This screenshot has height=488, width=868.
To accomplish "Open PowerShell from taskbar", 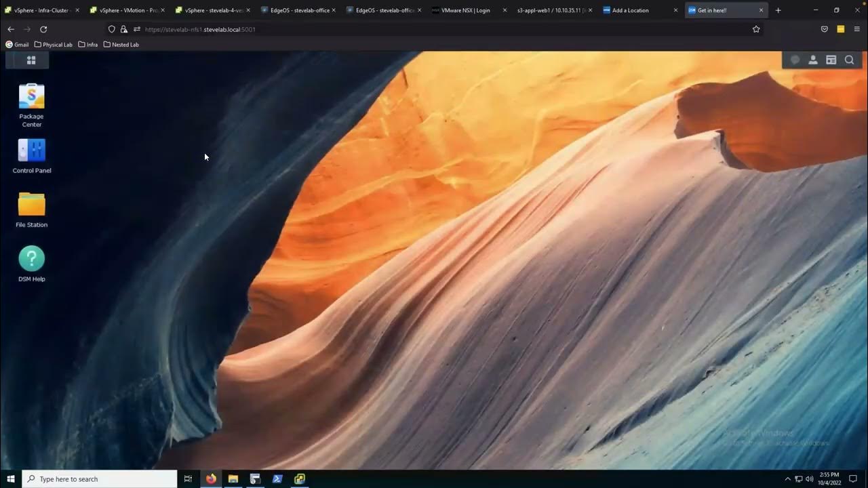I will point(277,479).
